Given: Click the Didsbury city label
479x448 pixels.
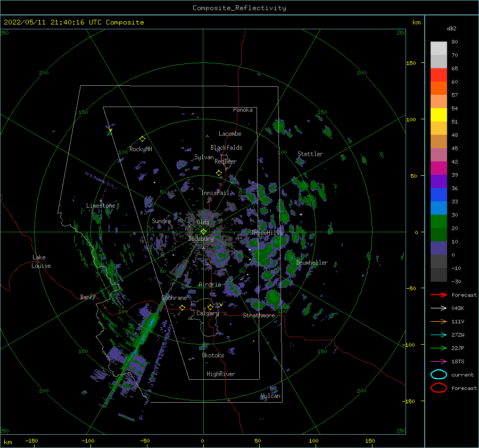Looking at the screenshot, I should 201,239.
